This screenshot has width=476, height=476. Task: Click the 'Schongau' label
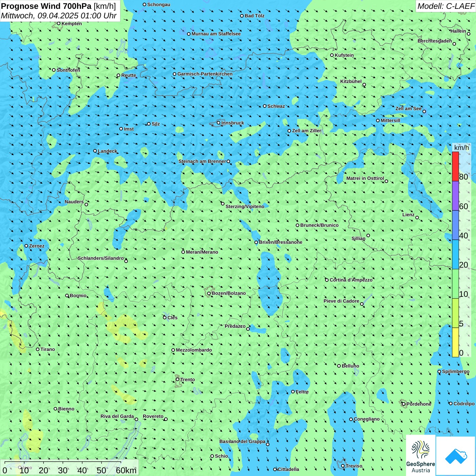159,4
